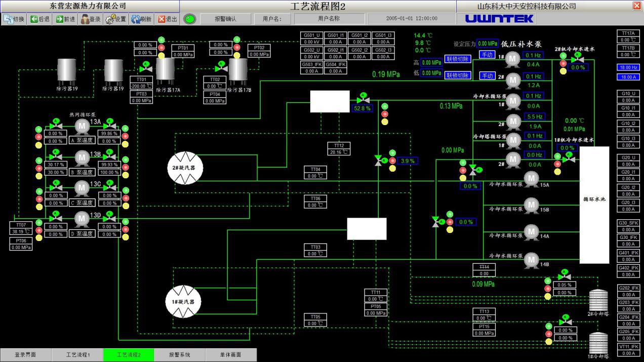This screenshot has height=362, width=644.
Task: Click the 52.8 % valve opening field
Action: click(x=363, y=108)
